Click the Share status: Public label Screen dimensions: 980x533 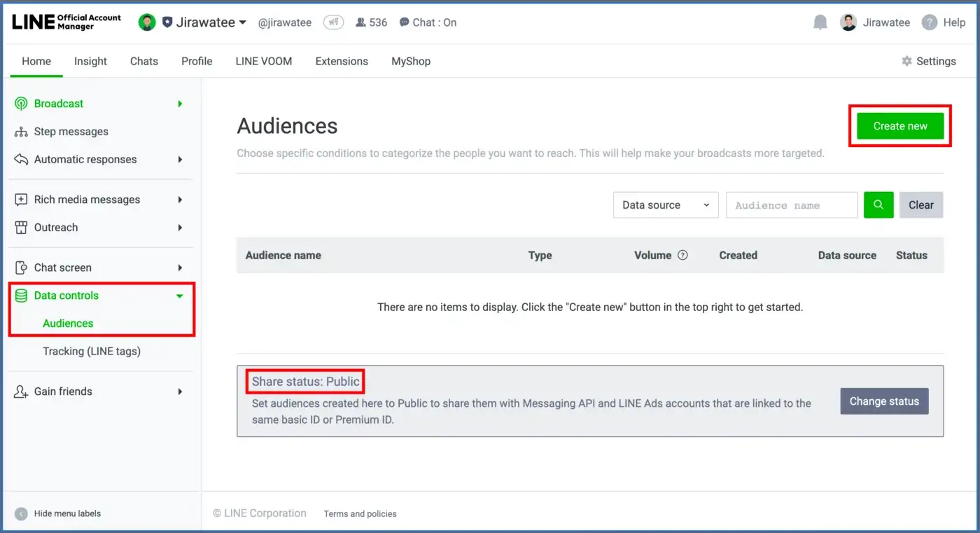click(x=306, y=382)
